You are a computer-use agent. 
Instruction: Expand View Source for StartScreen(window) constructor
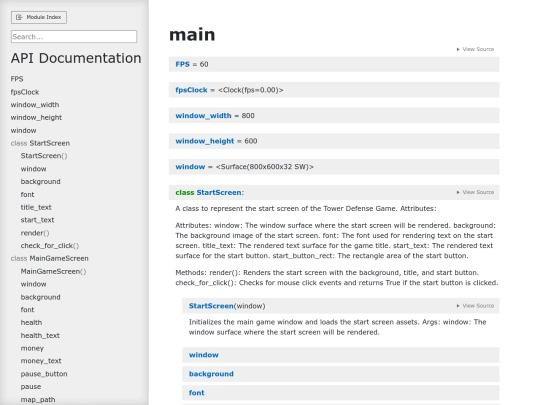(x=475, y=306)
